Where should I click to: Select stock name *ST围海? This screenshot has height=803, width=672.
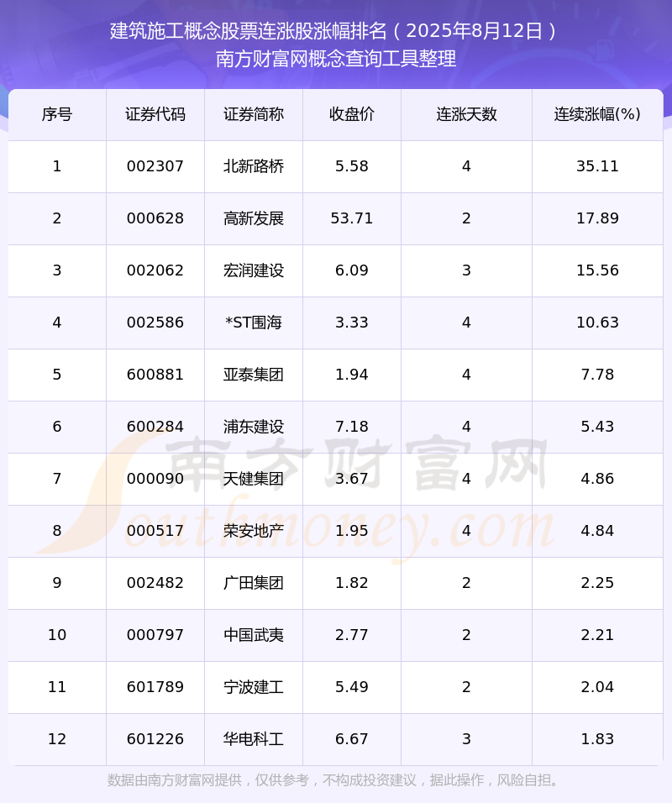pos(254,323)
